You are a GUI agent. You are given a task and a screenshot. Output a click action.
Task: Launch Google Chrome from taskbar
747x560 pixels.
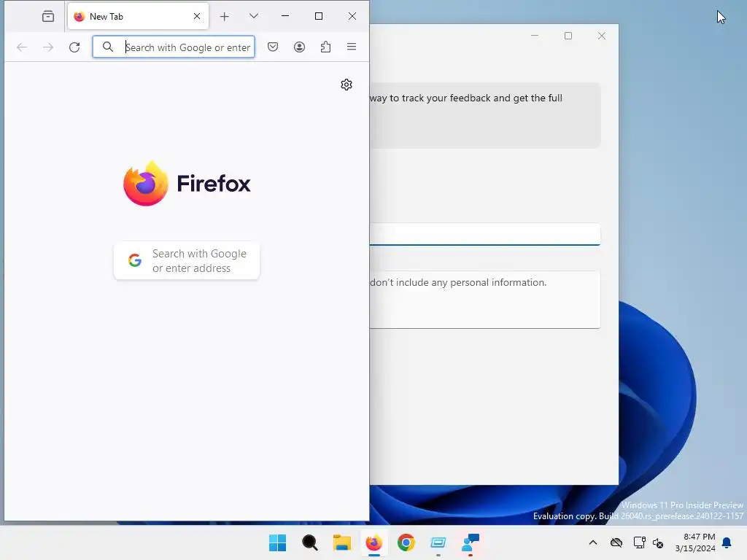click(x=406, y=542)
